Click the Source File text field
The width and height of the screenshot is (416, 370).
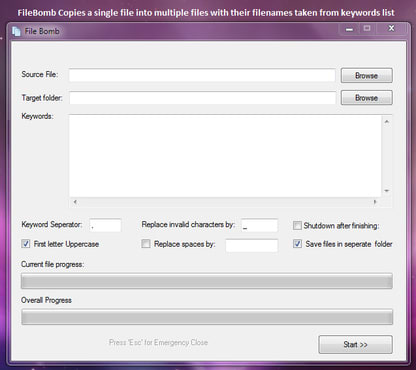click(x=202, y=75)
